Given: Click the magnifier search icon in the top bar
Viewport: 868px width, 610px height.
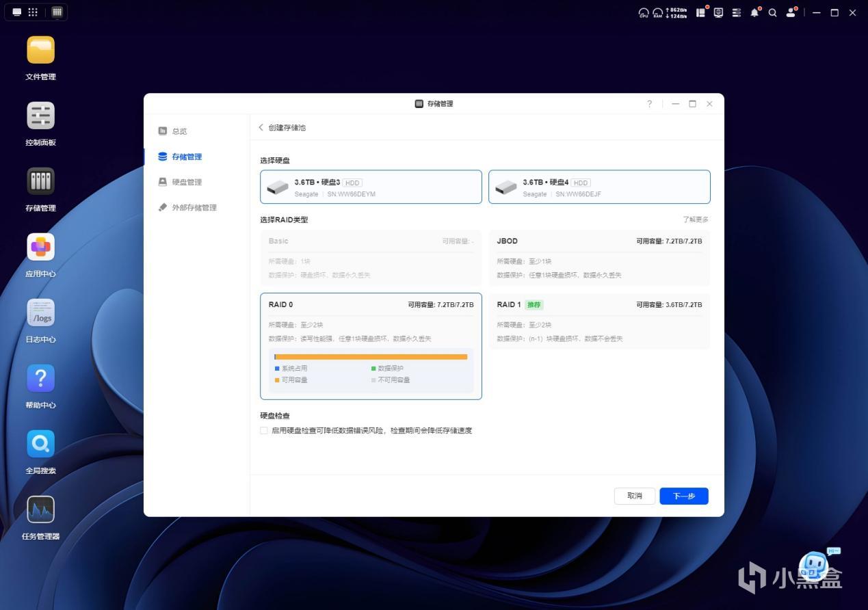Looking at the screenshot, I should [x=772, y=12].
